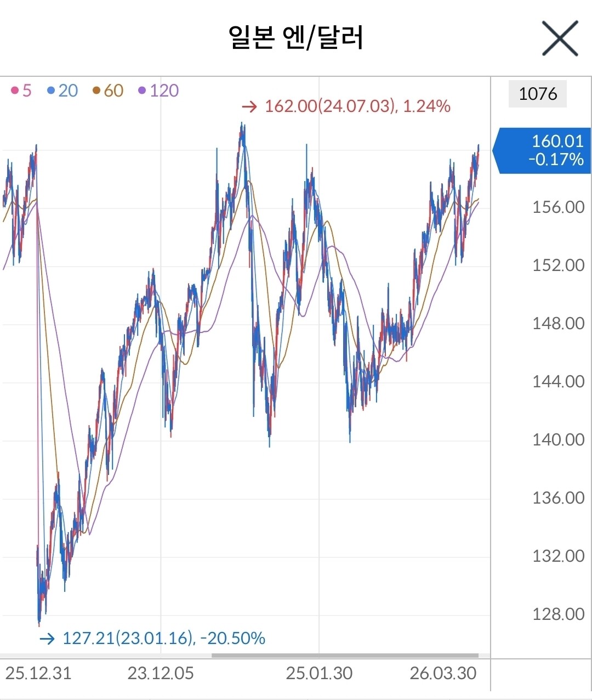Close the 일본 엔/달러 chart view
The width and height of the screenshot is (592, 700).
click(560, 38)
